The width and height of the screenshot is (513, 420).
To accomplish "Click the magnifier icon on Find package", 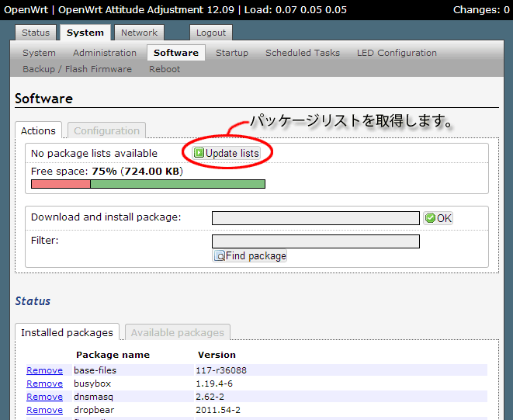I will (220, 255).
